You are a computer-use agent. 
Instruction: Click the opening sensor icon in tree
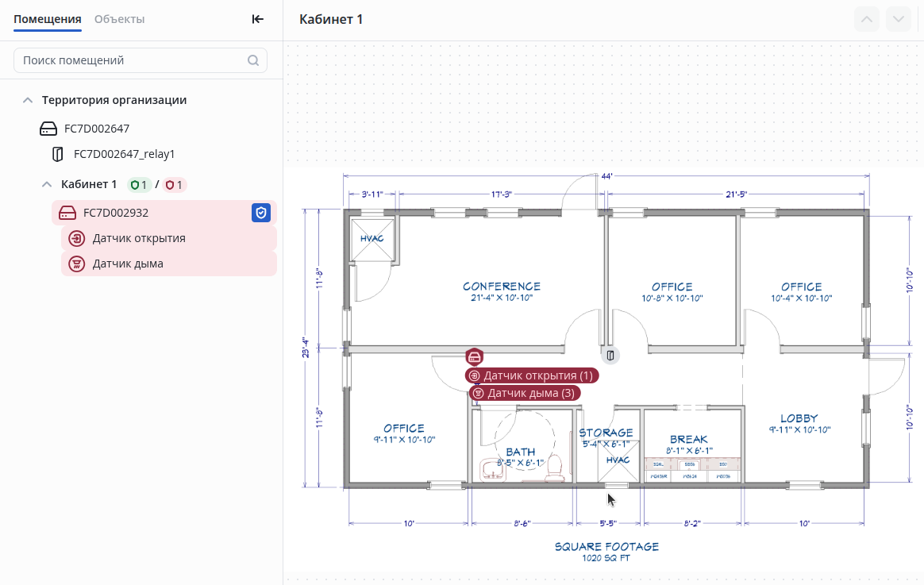tap(76, 238)
